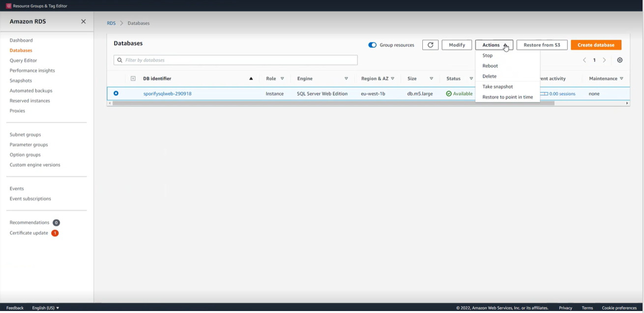Viewport: 644px width, 313px height.
Task: Open the sporifysqlweb-290918 database link
Action: tap(167, 94)
